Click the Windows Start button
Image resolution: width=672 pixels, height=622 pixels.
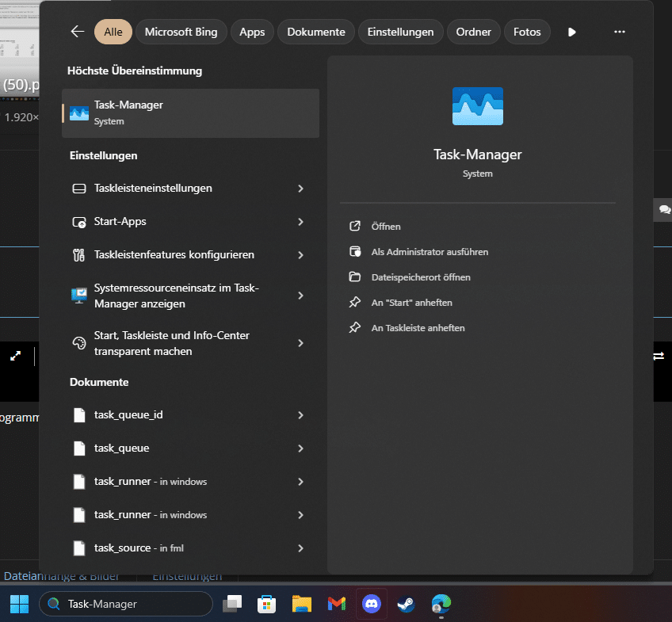point(19,604)
